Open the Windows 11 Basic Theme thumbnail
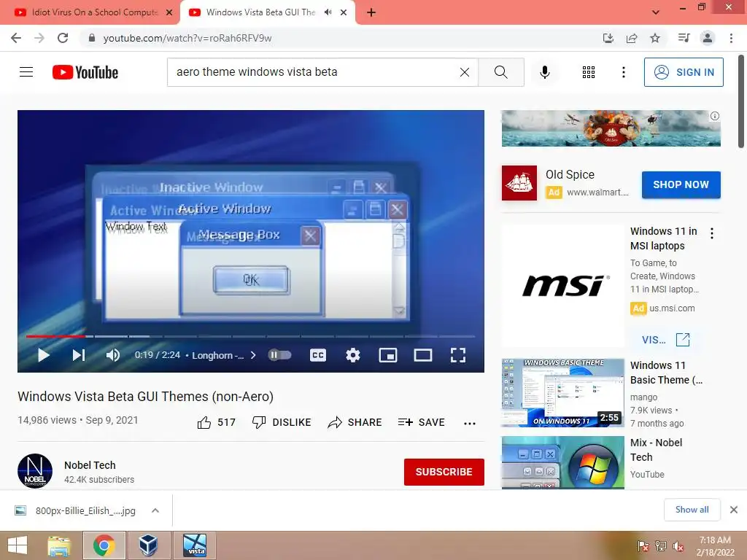The height and width of the screenshot is (560, 747). pos(562,393)
